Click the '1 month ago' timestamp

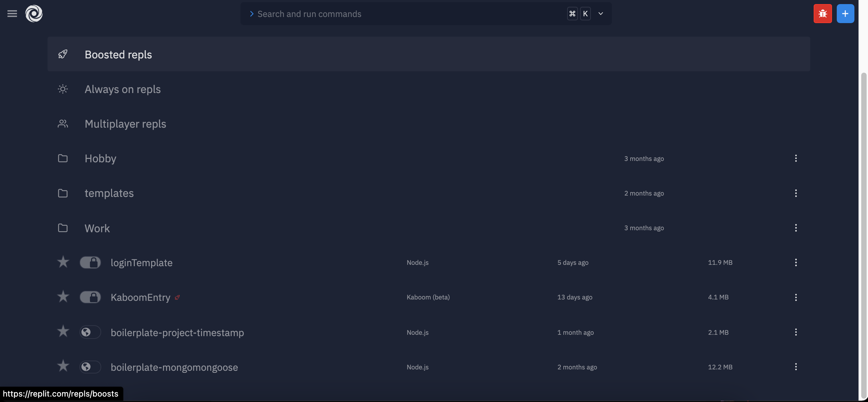(x=576, y=332)
